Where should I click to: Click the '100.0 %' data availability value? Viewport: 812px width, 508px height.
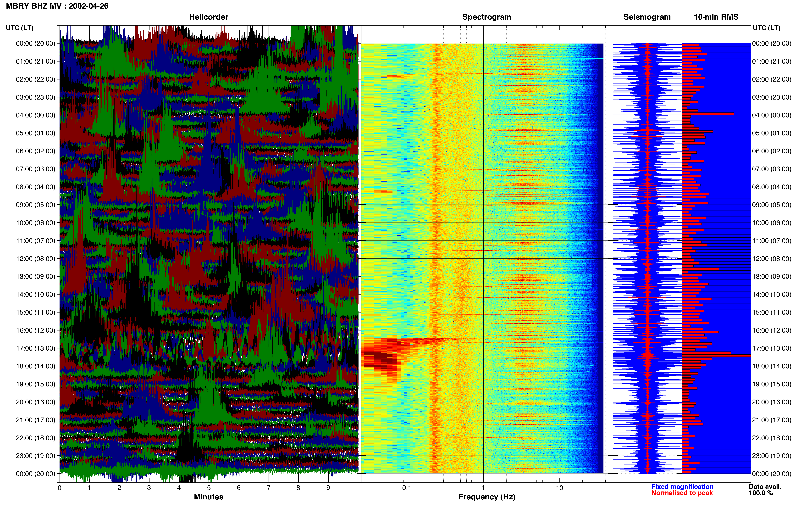pyautogui.click(x=761, y=493)
